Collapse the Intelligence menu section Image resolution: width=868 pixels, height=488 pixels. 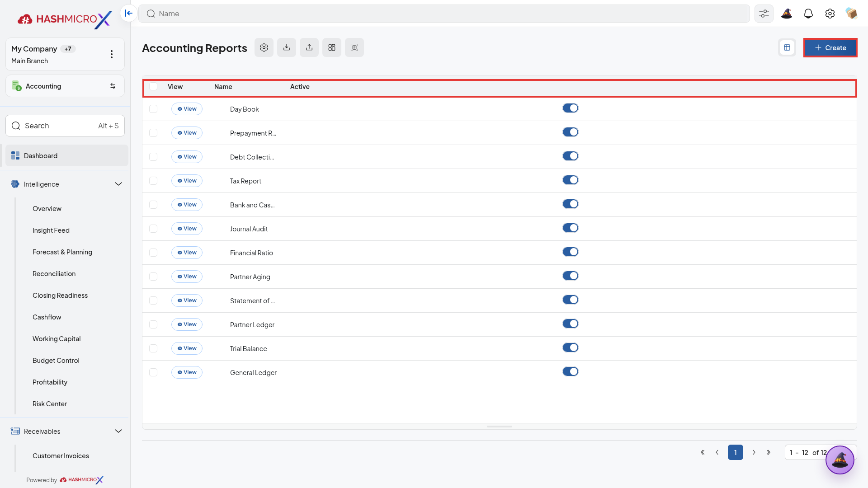point(118,184)
